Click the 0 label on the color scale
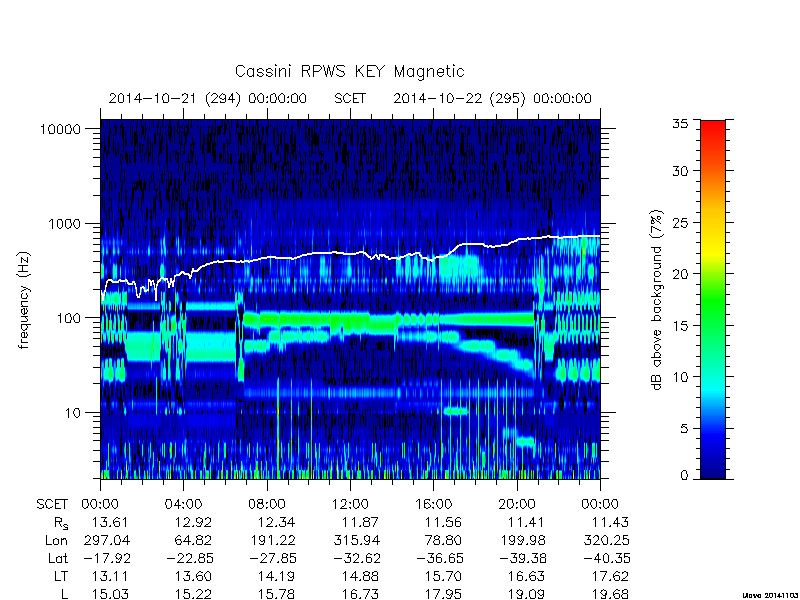800x600 pixels. [x=684, y=476]
